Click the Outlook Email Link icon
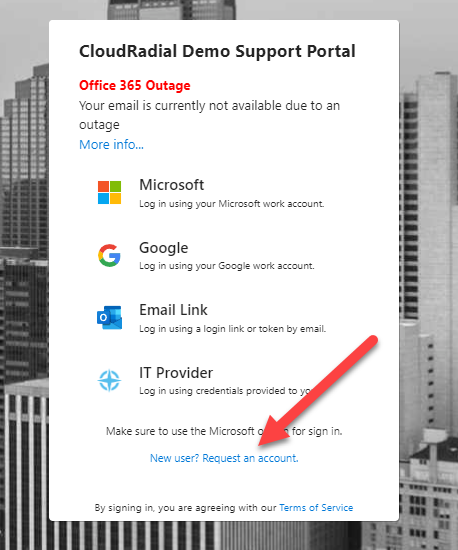Screen dimensions: 458x550 click(109, 317)
